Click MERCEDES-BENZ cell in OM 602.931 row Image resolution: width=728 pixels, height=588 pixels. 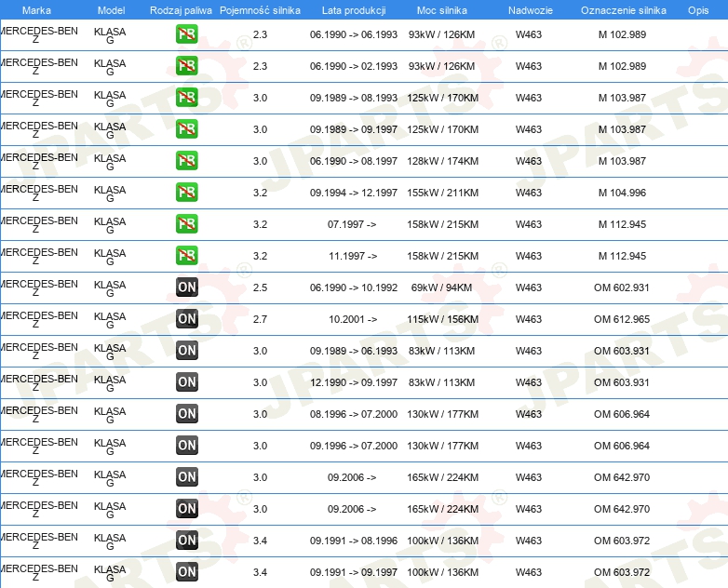(39, 287)
